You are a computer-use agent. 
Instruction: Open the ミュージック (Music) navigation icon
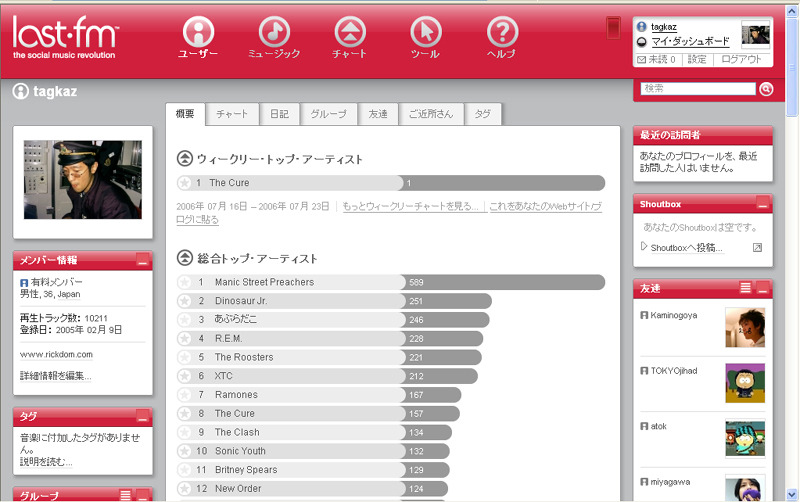[x=274, y=32]
